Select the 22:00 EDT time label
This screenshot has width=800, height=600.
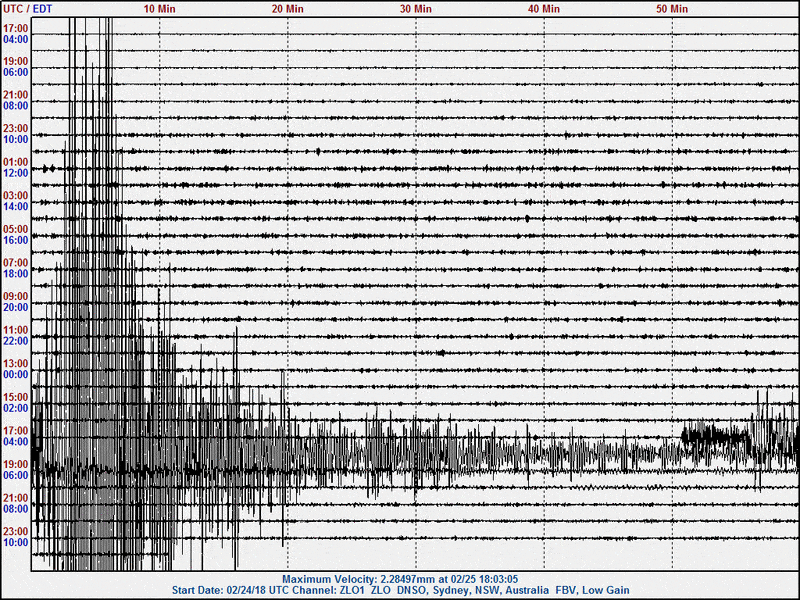click(x=16, y=341)
